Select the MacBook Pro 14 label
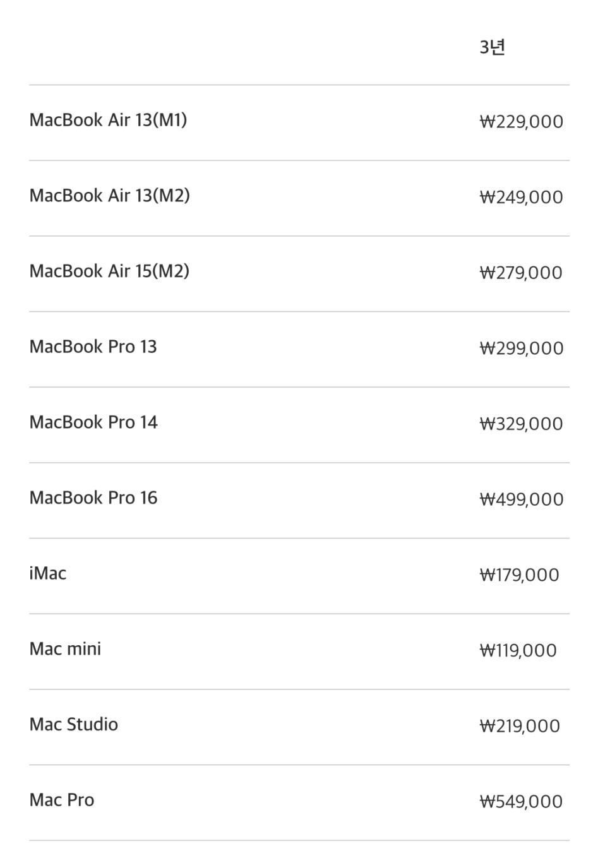The width and height of the screenshot is (610, 868). point(93,422)
